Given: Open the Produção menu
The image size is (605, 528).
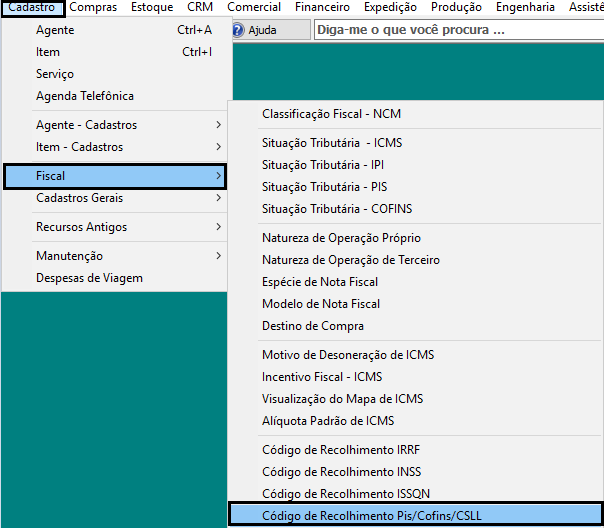Looking at the screenshot, I should 456,7.
